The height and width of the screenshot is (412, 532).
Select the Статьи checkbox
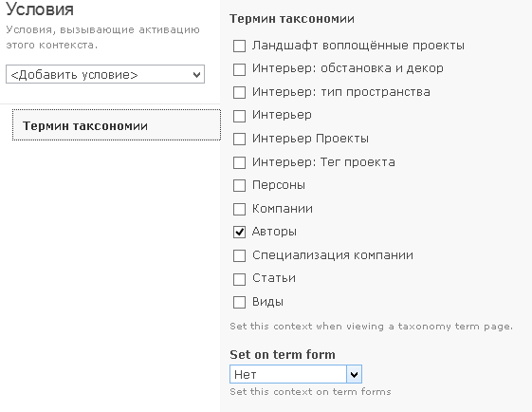(239, 279)
